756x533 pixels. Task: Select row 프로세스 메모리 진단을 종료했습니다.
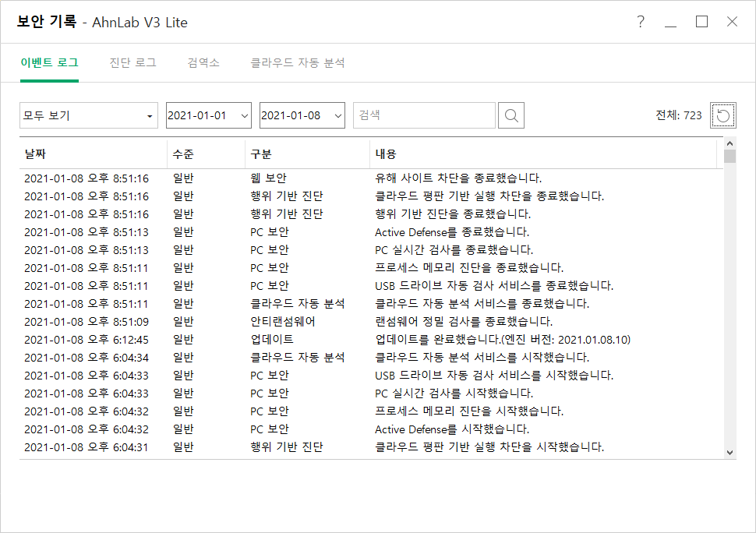pos(371,268)
